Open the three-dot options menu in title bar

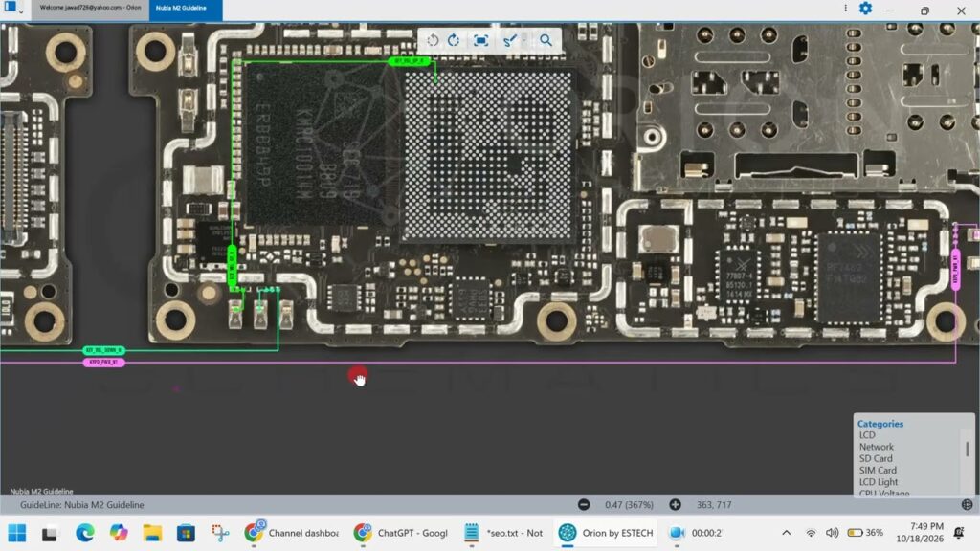pos(846,8)
